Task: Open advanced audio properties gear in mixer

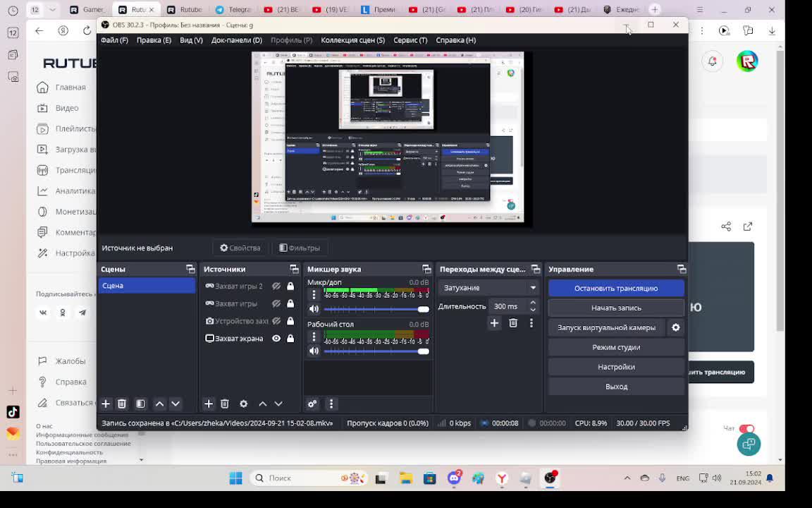Action: [x=312, y=404]
